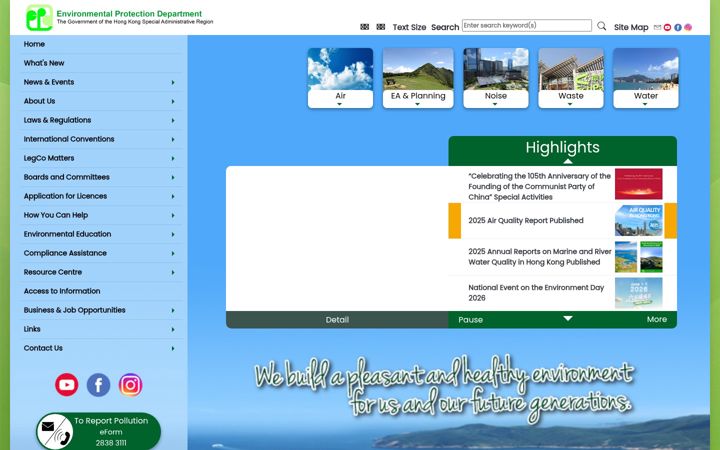The height and width of the screenshot is (450, 720).
Task: Expand the Laws & Regulations submenu arrow
Action: 173,120
